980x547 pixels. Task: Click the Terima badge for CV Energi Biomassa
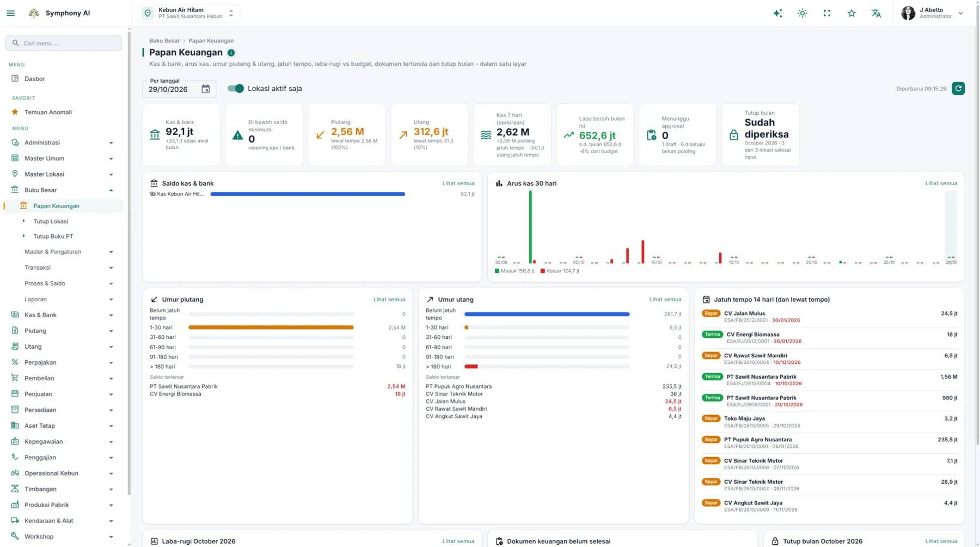[x=712, y=335]
